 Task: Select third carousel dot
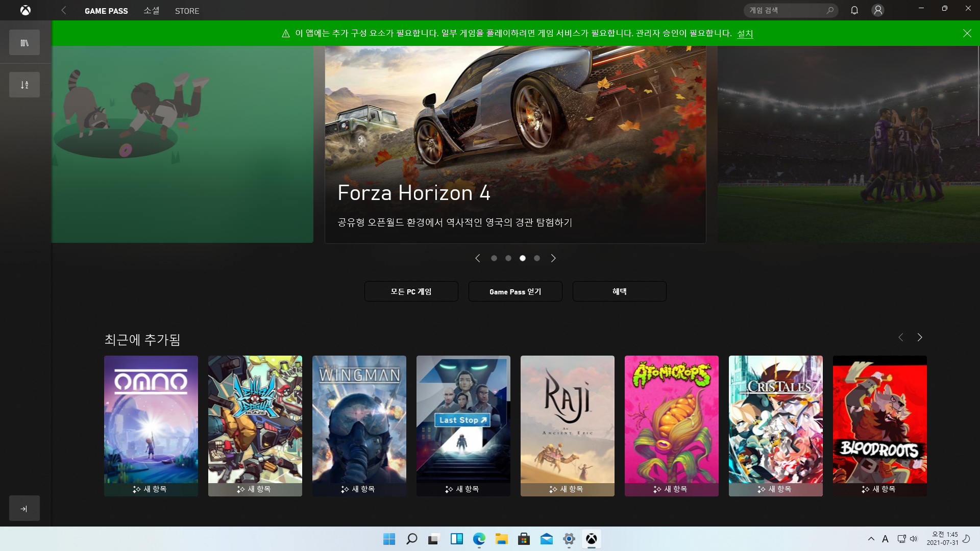click(523, 258)
